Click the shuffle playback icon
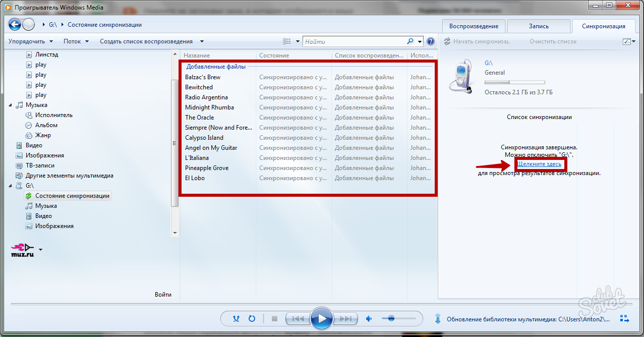 236,319
